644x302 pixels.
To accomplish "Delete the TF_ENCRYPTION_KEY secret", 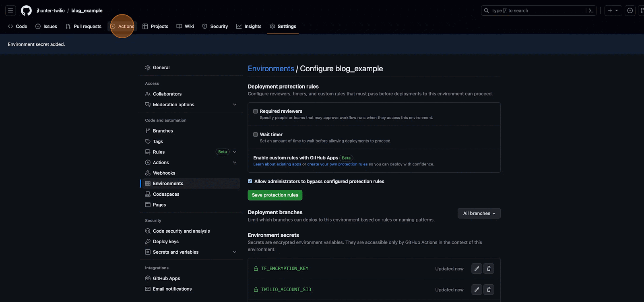I will pyautogui.click(x=489, y=269).
